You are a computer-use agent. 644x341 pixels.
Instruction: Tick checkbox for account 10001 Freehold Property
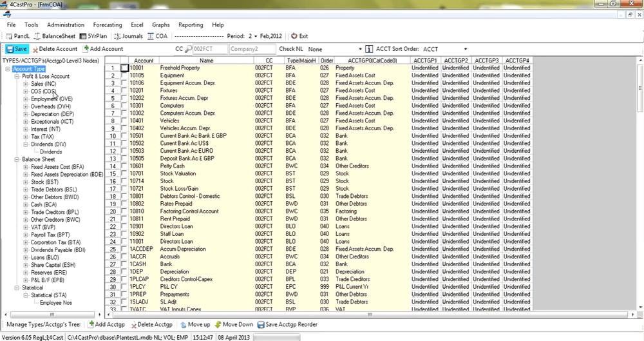tap(124, 68)
